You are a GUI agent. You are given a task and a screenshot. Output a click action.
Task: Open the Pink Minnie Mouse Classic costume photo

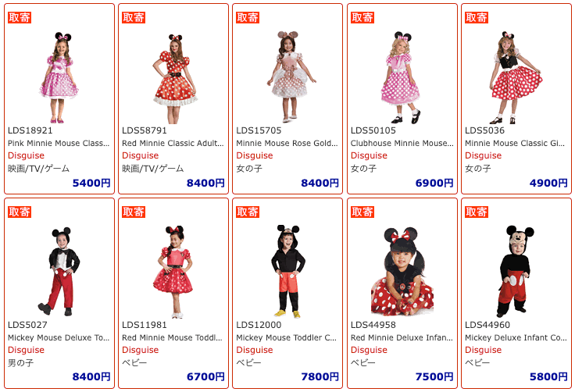59,77
